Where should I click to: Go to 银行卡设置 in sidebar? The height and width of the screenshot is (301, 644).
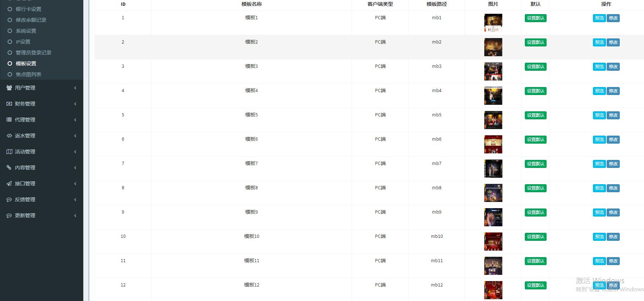28,9
